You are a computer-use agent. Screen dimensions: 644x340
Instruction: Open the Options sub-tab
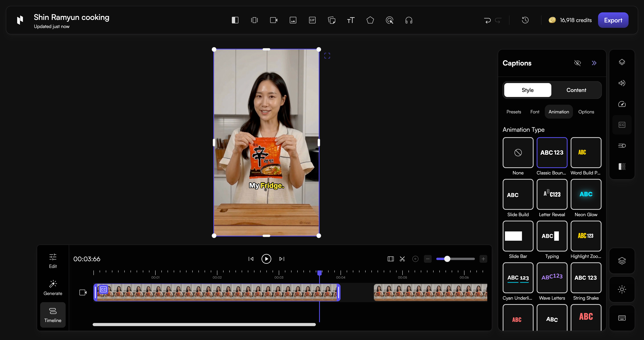pyautogui.click(x=586, y=112)
